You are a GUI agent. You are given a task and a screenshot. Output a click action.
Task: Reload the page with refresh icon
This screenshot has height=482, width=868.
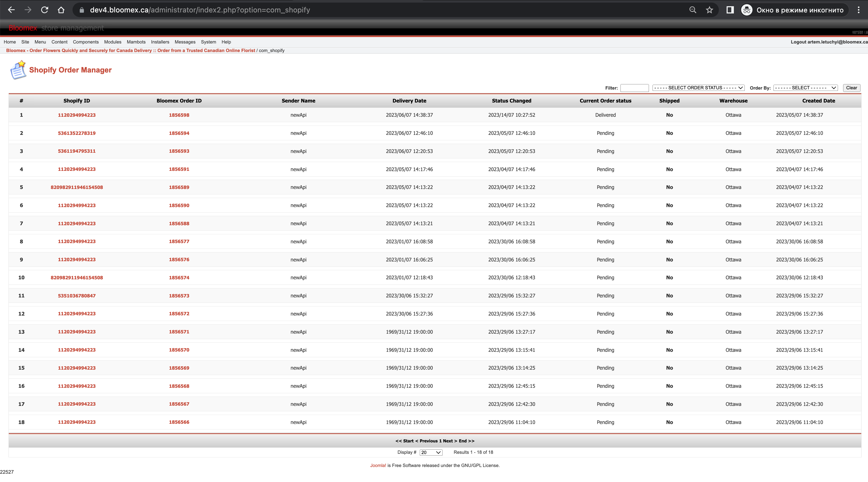click(x=45, y=10)
